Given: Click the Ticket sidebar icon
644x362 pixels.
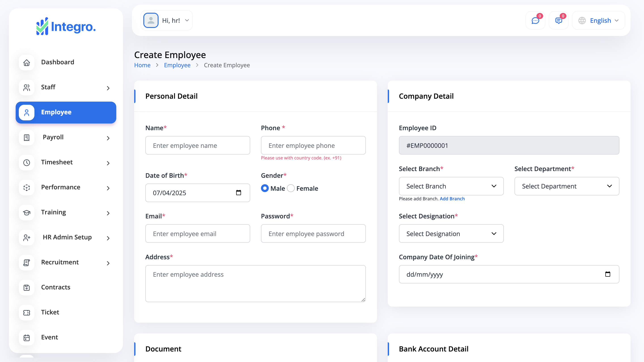Looking at the screenshot, I should (x=27, y=313).
